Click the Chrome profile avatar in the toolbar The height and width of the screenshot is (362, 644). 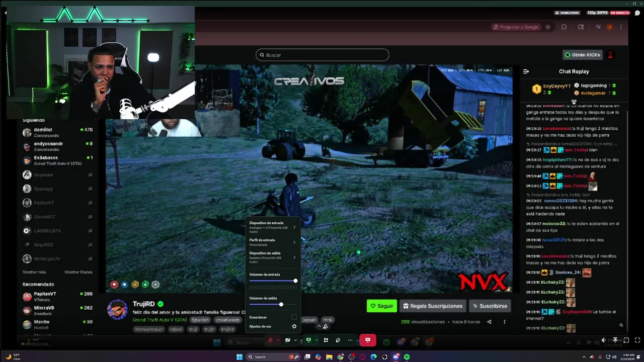pos(610,27)
